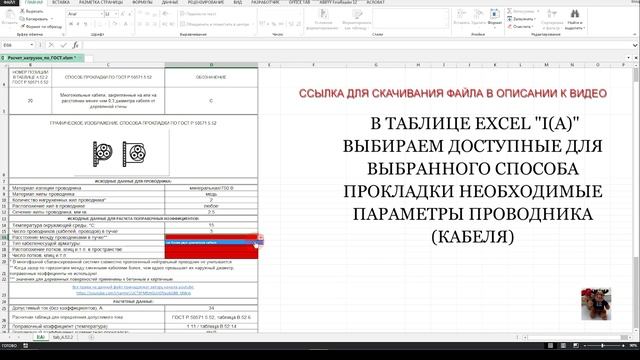Switch to the РЕЦЕНЗИРОВАНИЕ ribbon tab
Image resolution: width=640 pixels, height=360 pixels.
(x=206, y=2)
